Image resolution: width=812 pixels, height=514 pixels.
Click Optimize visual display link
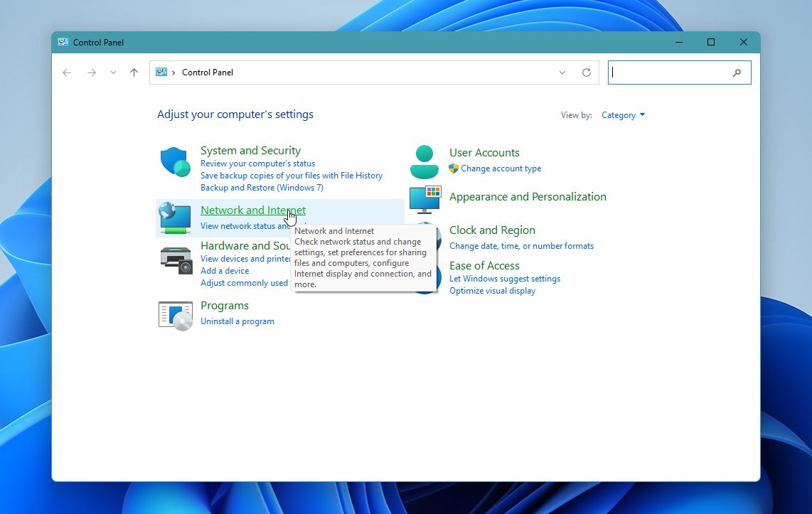[x=493, y=291]
